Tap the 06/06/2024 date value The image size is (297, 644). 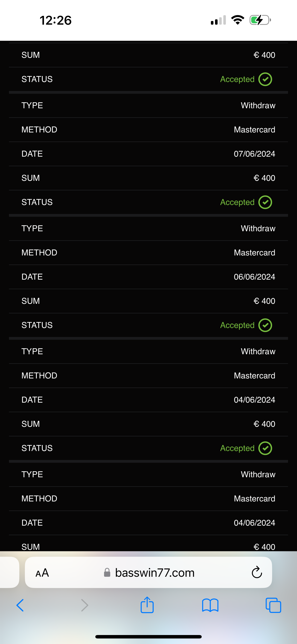click(x=254, y=277)
